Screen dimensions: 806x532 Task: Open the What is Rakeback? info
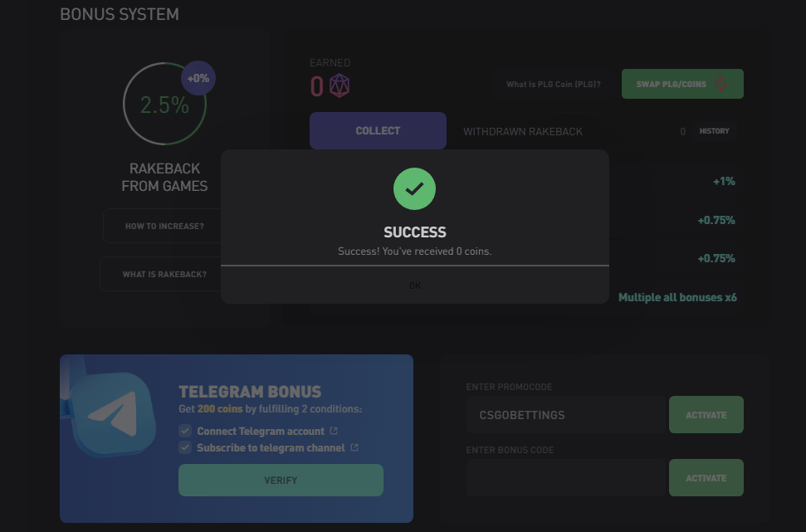pos(164,274)
